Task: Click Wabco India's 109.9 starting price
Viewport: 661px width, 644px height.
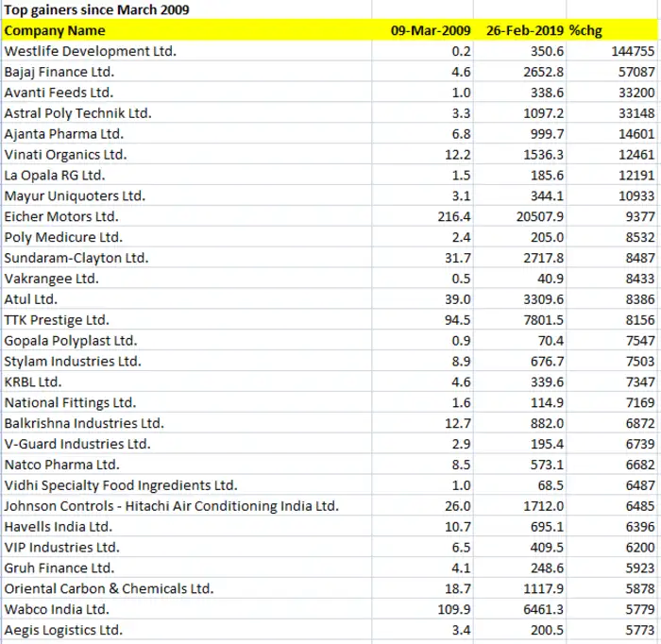Action: pos(453,609)
